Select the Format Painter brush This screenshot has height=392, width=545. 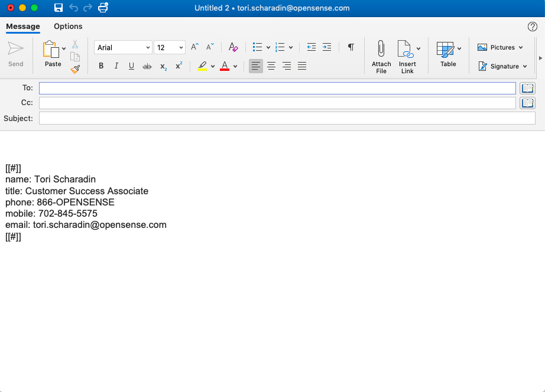(x=75, y=69)
